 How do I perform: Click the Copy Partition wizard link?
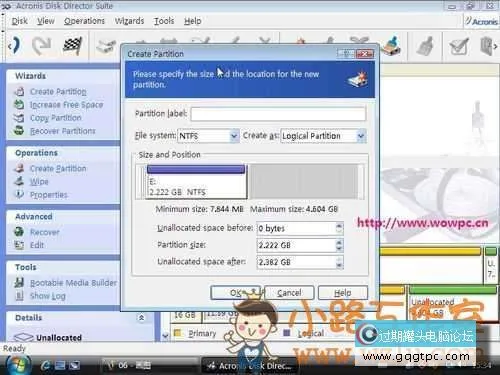56,118
